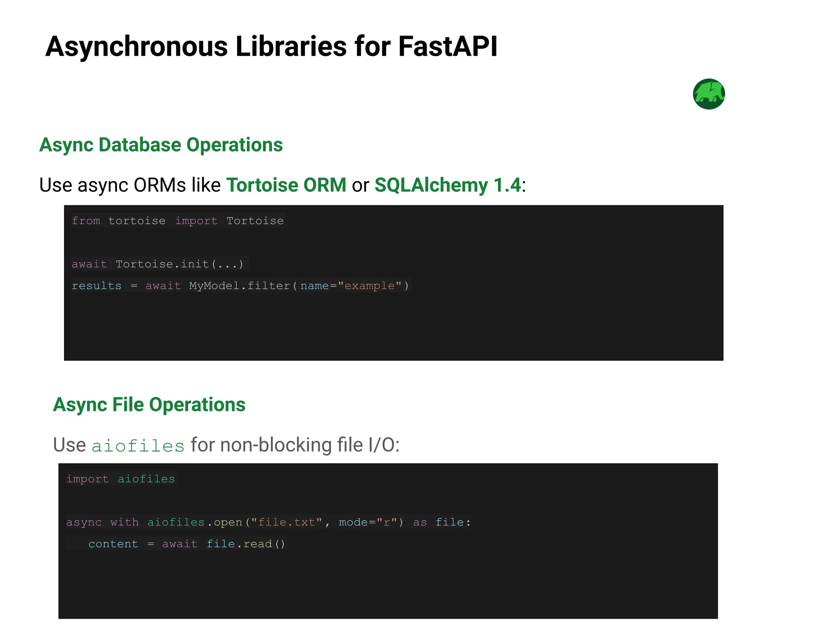This screenshot has height=630, width=840.
Task: Select the 'Async Database Operations' heading
Action: [161, 145]
